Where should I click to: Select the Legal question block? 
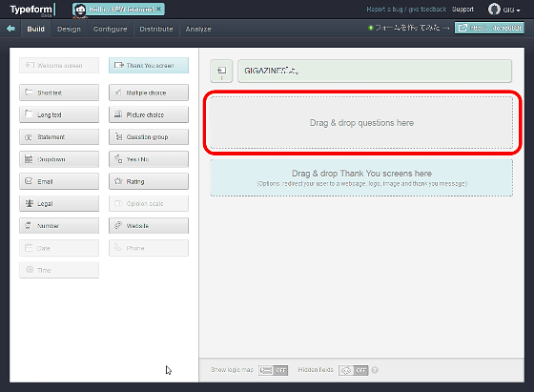tap(59, 204)
